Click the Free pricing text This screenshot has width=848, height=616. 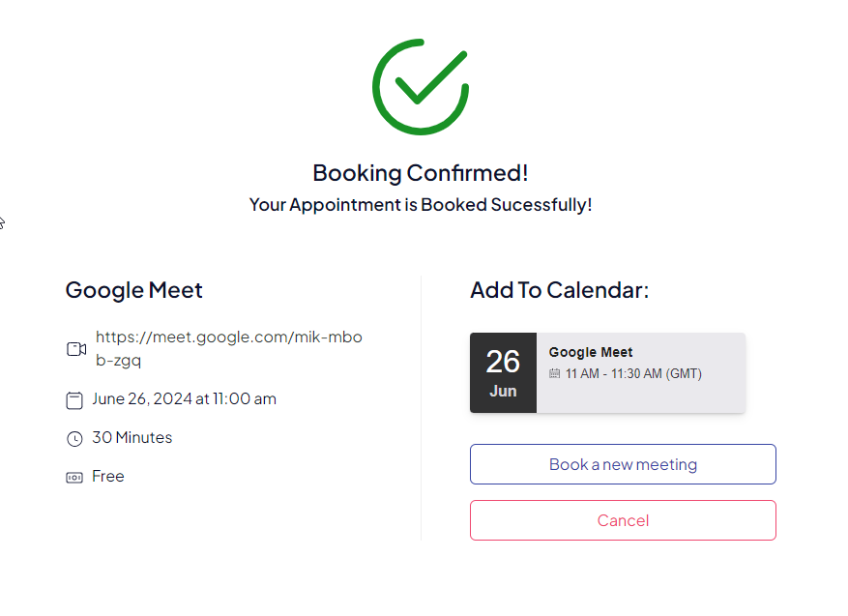click(108, 476)
